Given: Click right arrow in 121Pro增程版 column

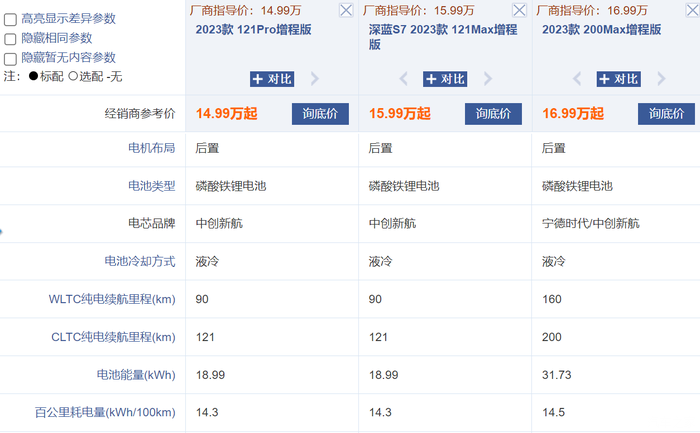Looking at the screenshot, I should (316, 79).
